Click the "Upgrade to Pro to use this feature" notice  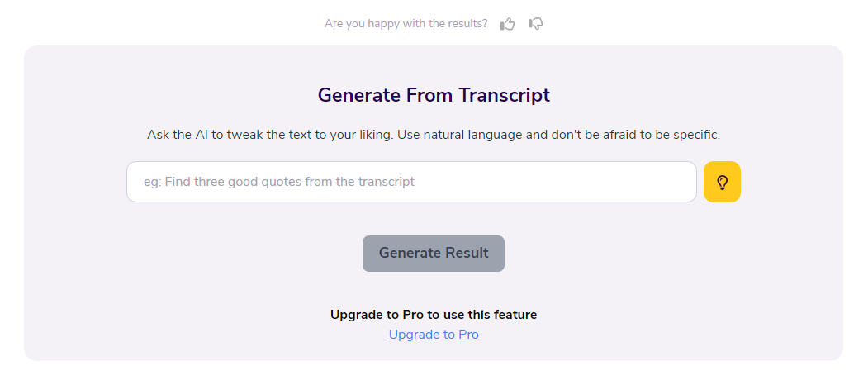click(434, 315)
